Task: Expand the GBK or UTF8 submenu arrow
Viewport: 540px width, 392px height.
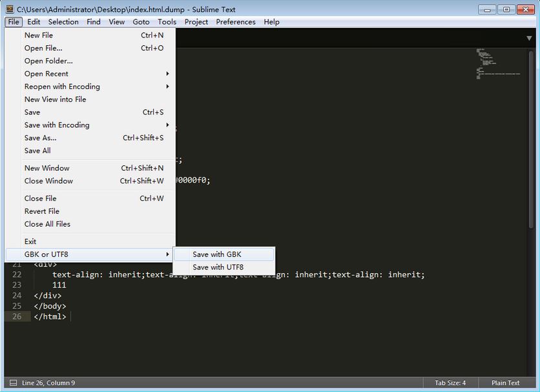Action: [167, 254]
